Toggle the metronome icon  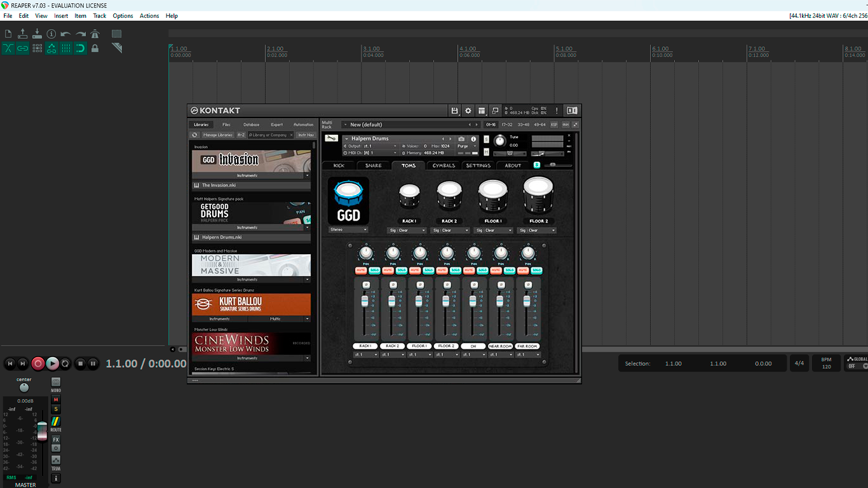point(95,34)
